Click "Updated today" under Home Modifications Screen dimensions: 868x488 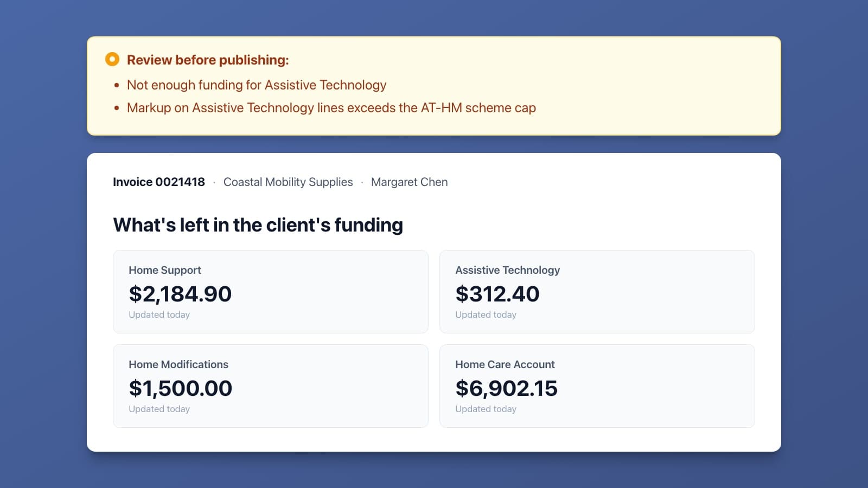tap(159, 409)
